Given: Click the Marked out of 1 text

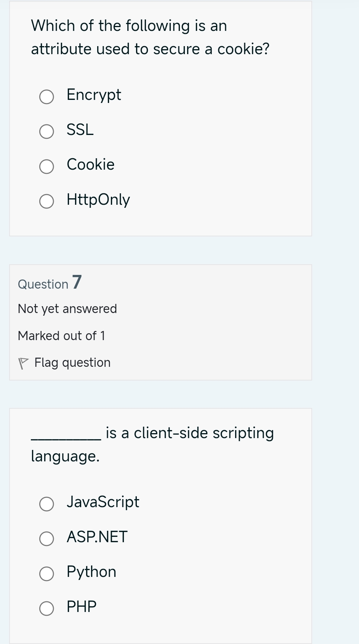Looking at the screenshot, I should pyautogui.click(x=62, y=336).
